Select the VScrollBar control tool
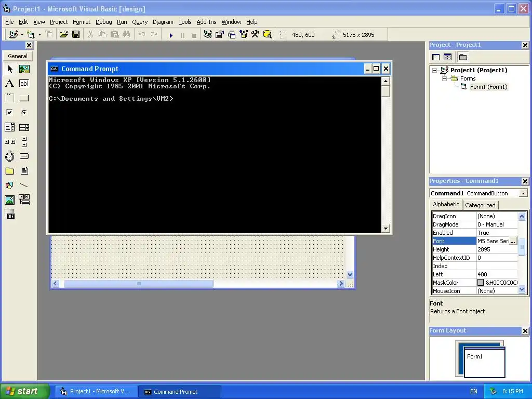The width and height of the screenshot is (532, 399). coord(24,142)
